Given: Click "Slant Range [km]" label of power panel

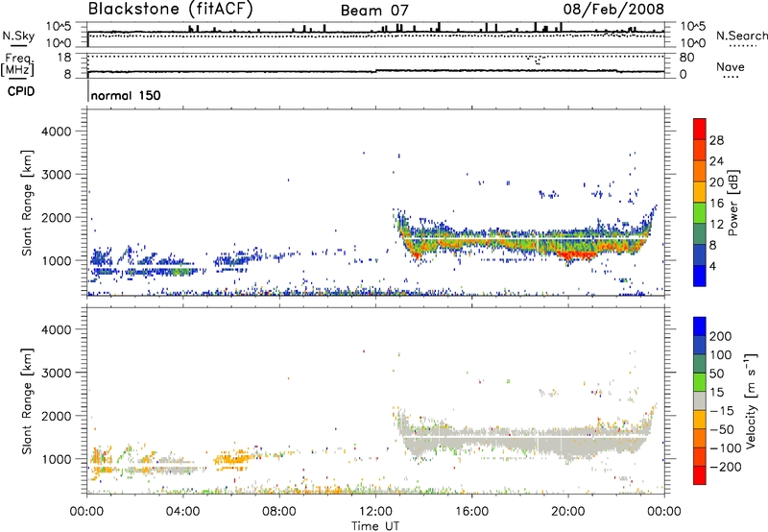Looking at the screenshot, I should pyautogui.click(x=27, y=203).
